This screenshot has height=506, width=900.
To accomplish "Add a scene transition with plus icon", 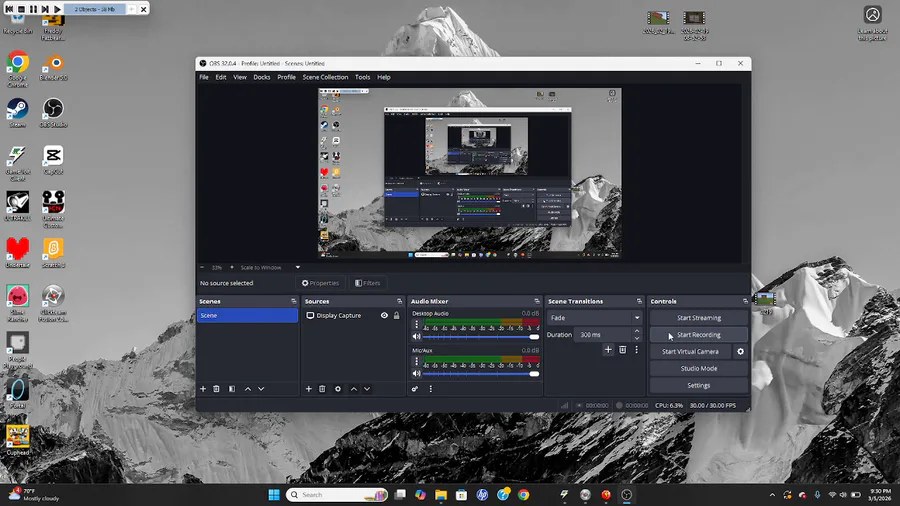I will click(x=608, y=349).
